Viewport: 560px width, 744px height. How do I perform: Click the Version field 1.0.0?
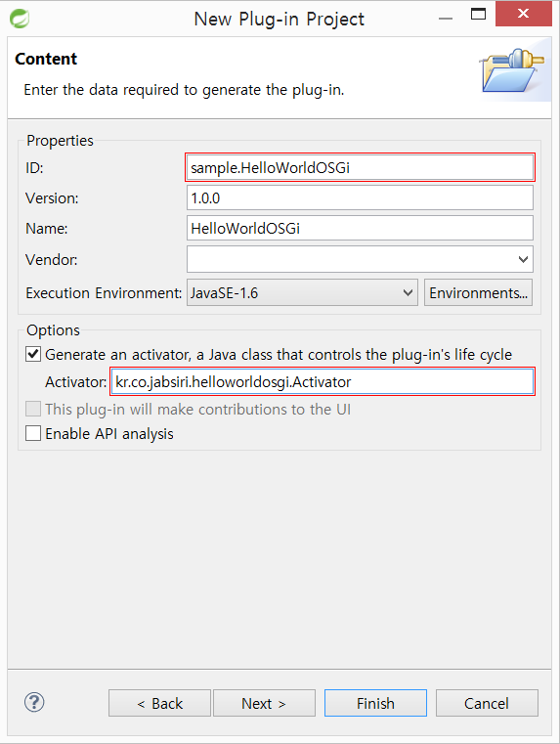[360, 197]
